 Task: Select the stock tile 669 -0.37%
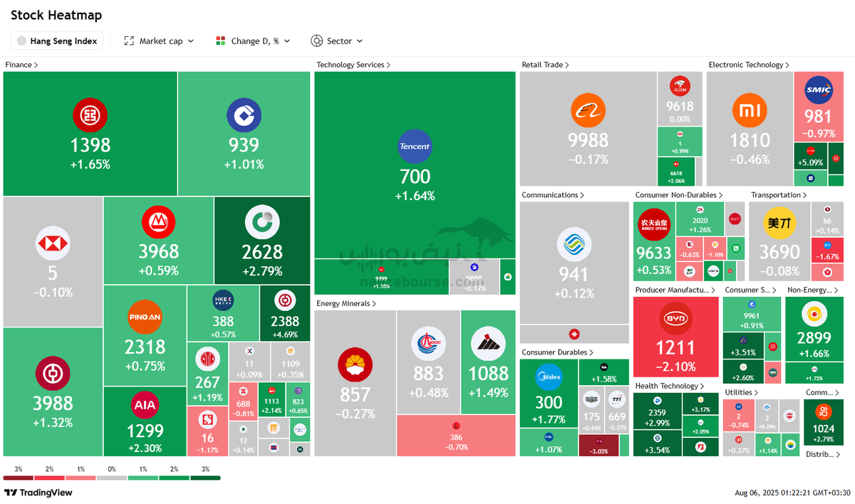click(617, 411)
